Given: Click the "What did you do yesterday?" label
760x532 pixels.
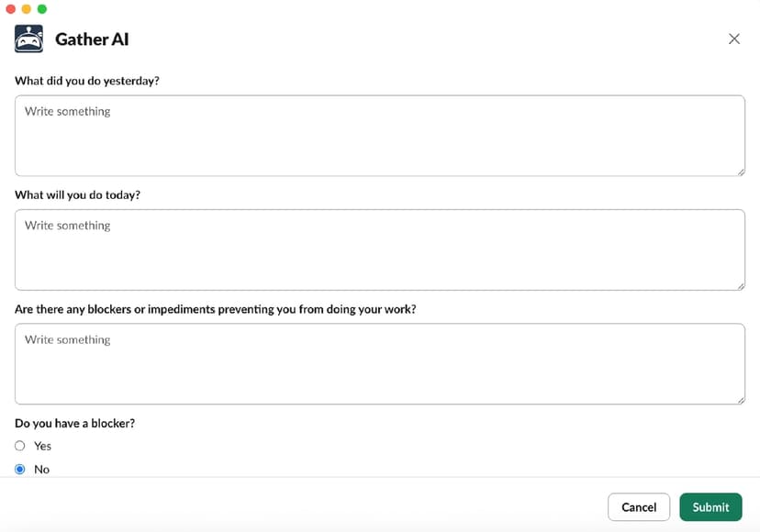Looking at the screenshot, I should [x=87, y=81].
